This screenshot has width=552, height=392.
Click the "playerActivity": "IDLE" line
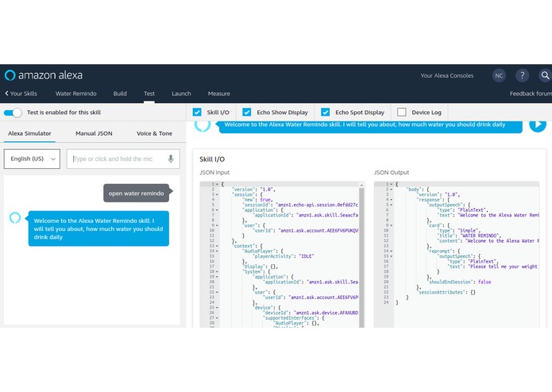tap(283, 256)
